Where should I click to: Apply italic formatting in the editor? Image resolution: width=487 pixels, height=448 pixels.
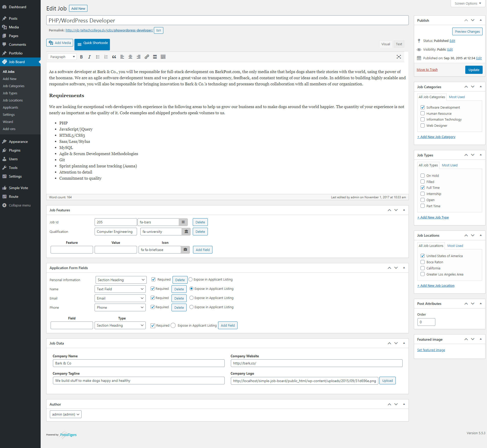89,57
